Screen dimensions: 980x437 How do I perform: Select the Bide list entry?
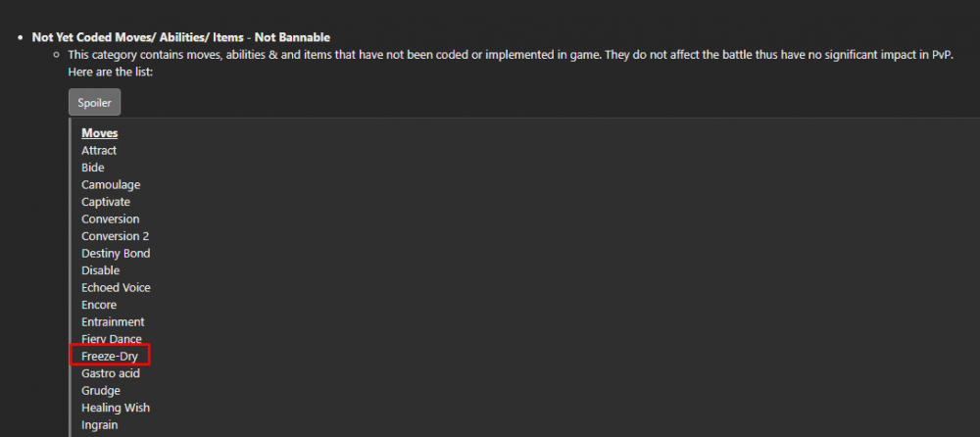pyautogui.click(x=93, y=168)
